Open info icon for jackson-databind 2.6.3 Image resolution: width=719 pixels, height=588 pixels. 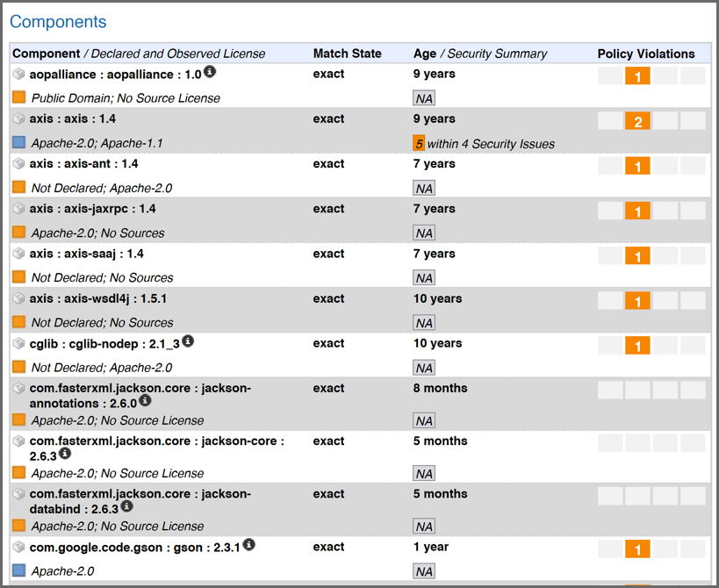coord(127,506)
